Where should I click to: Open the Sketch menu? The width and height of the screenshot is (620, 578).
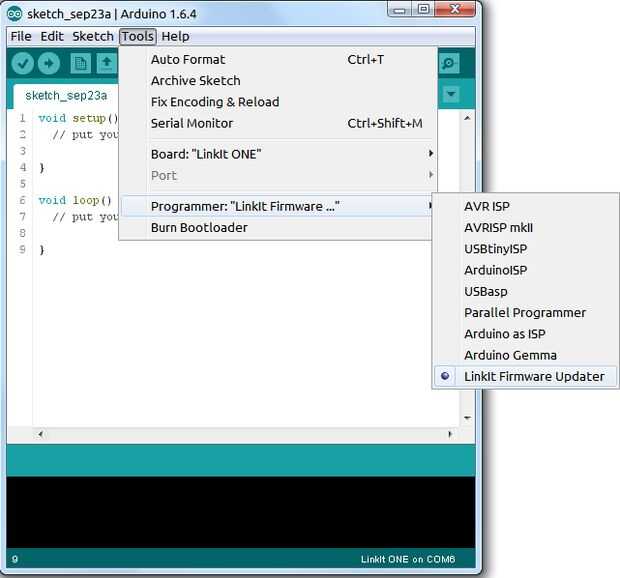93,36
